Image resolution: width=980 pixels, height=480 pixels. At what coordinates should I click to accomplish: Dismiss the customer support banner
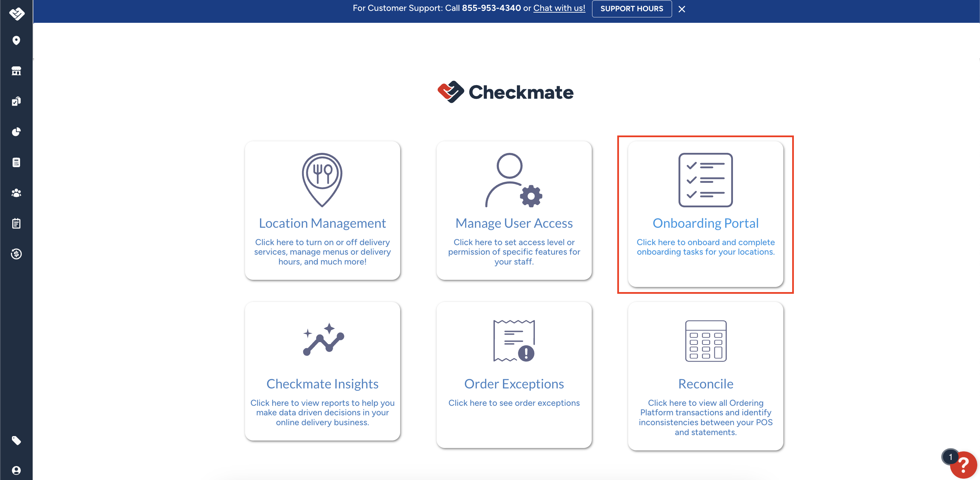pos(681,9)
